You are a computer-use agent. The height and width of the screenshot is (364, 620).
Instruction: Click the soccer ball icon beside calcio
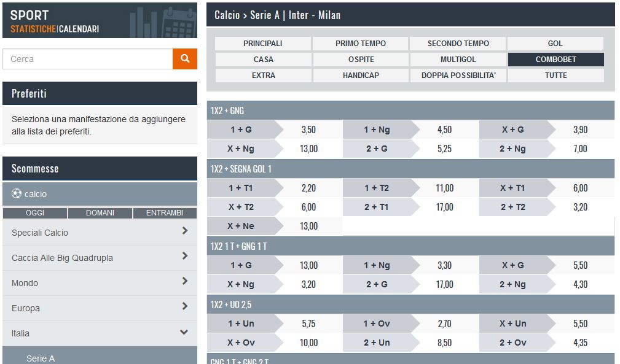(x=16, y=193)
